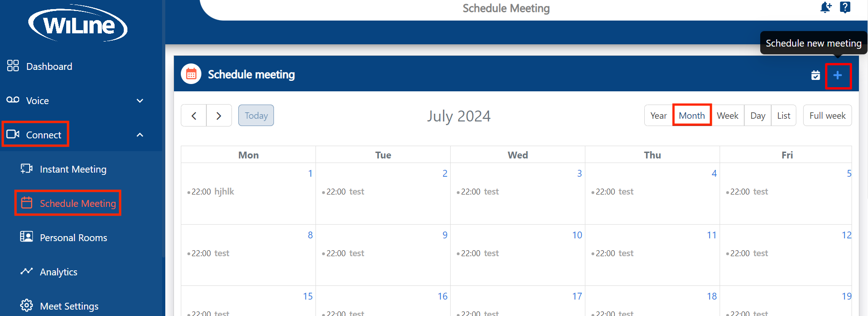The width and height of the screenshot is (868, 316).
Task: Collapse the Connect menu chevron
Action: pos(140,135)
